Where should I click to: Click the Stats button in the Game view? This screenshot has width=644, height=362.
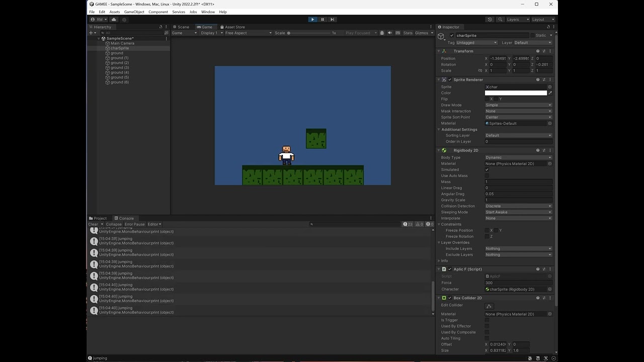[x=407, y=32]
